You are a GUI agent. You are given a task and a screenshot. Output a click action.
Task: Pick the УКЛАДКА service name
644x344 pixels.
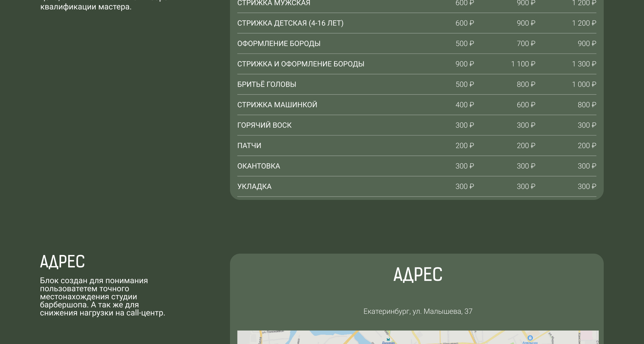tap(254, 187)
